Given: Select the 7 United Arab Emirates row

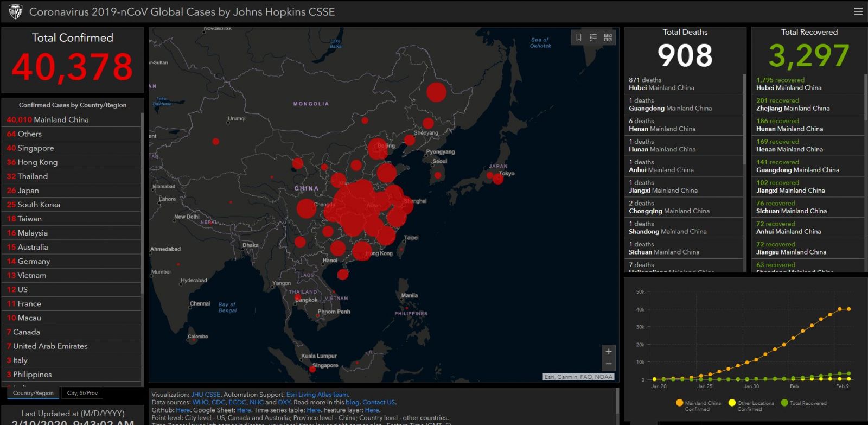Looking at the screenshot, I should 71,346.
